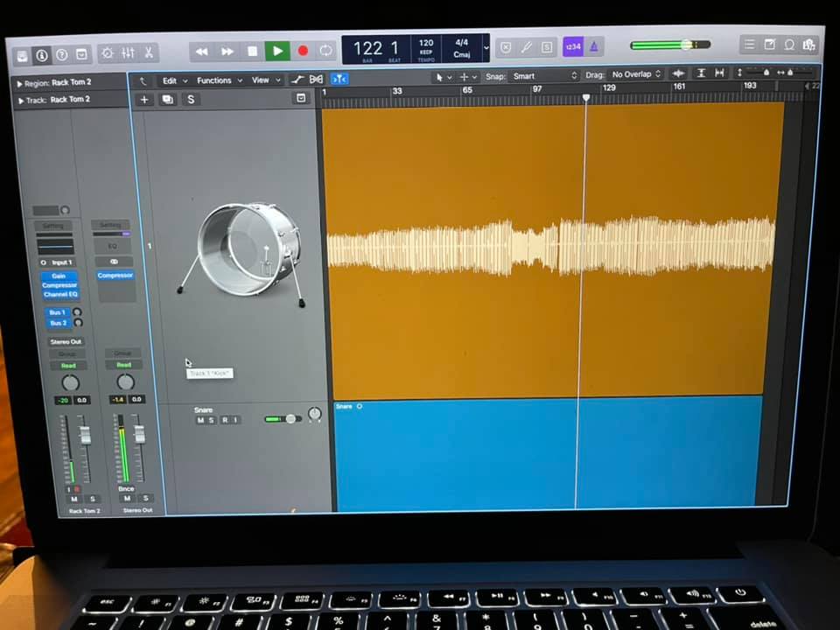Toggle the Flex bowtie button
Viewport: 840px width, 630px height.
tap(316, 80)
